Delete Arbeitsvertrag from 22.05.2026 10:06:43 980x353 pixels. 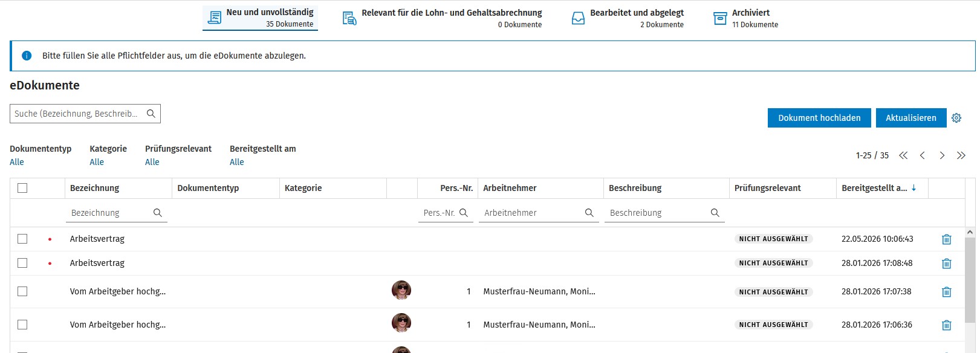(947, 239)
